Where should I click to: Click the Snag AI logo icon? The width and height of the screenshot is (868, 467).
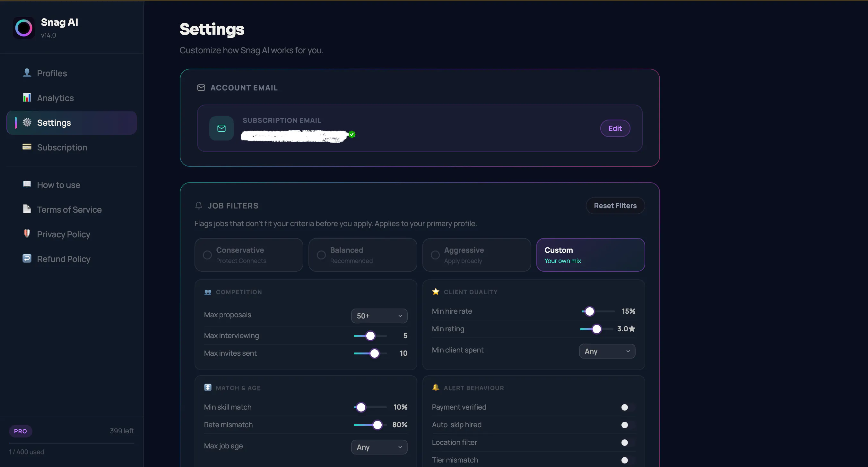coord(23,28)
